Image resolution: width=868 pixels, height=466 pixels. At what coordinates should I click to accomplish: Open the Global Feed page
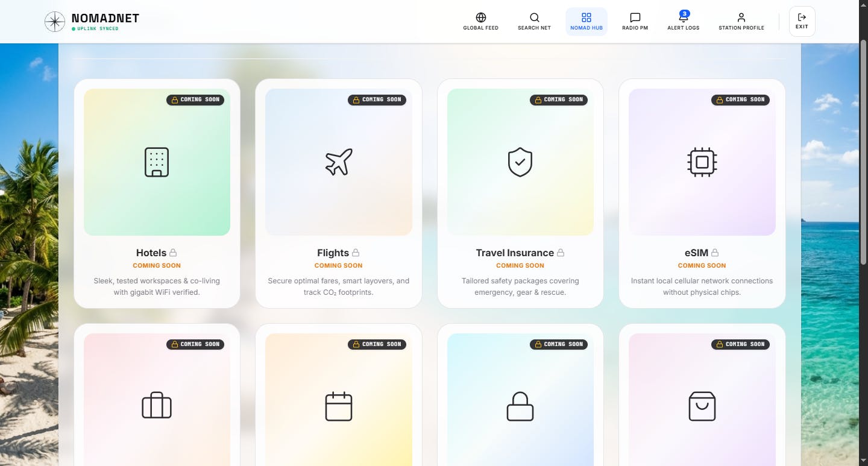[x=480, y=22]
